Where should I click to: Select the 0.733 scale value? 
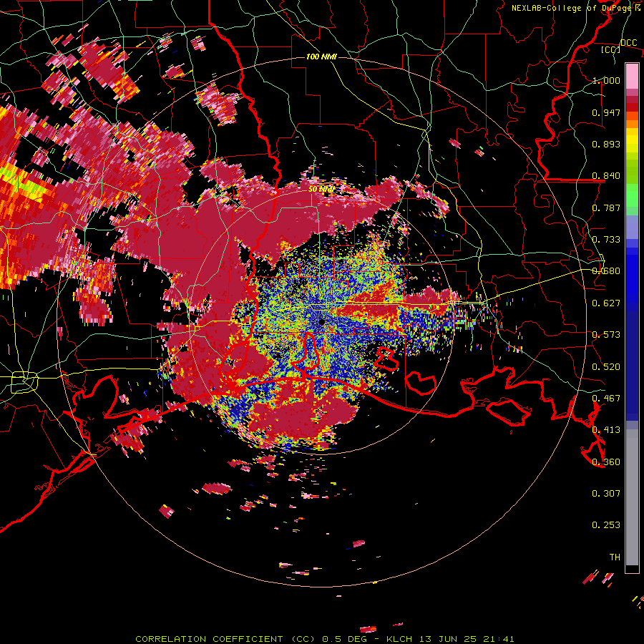point(606,240)
